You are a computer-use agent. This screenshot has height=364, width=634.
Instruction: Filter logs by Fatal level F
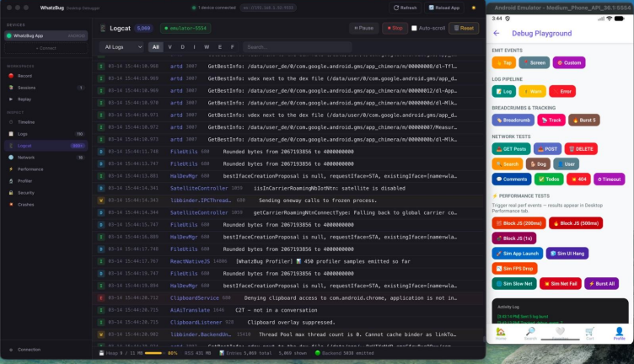tap(232, 47)
